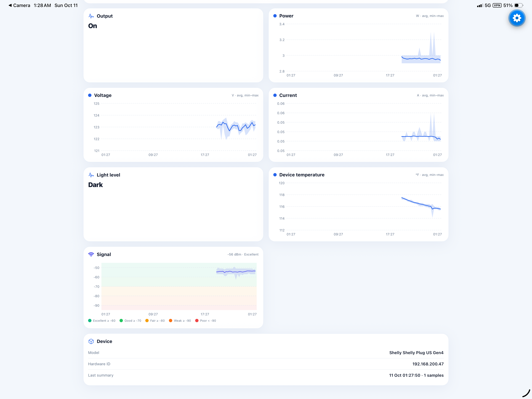Go back to Camera app
The image size is (532, 399).
(x=19, y=5)
